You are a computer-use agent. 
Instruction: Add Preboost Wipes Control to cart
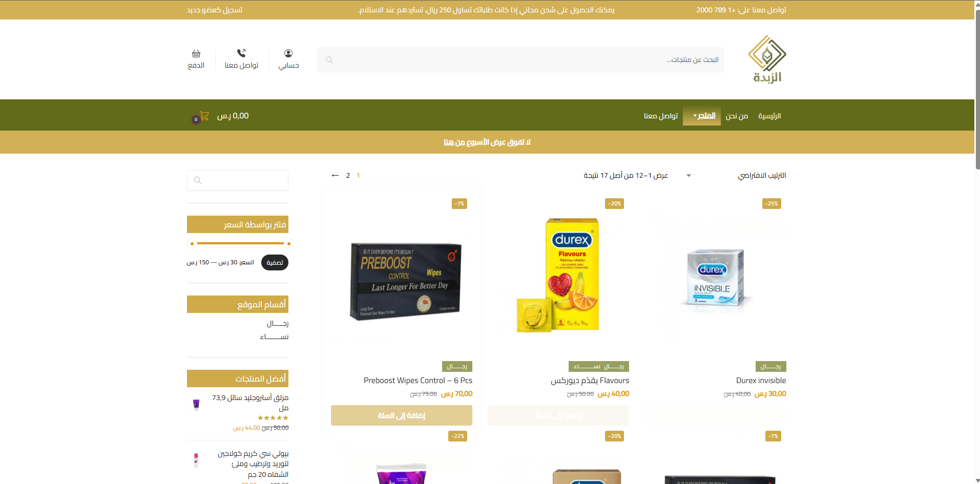click(402, 415)
